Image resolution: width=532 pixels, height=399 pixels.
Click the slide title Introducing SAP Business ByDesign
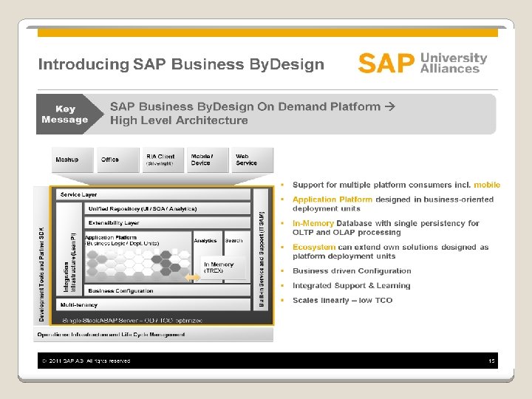[x=181, y=64]
